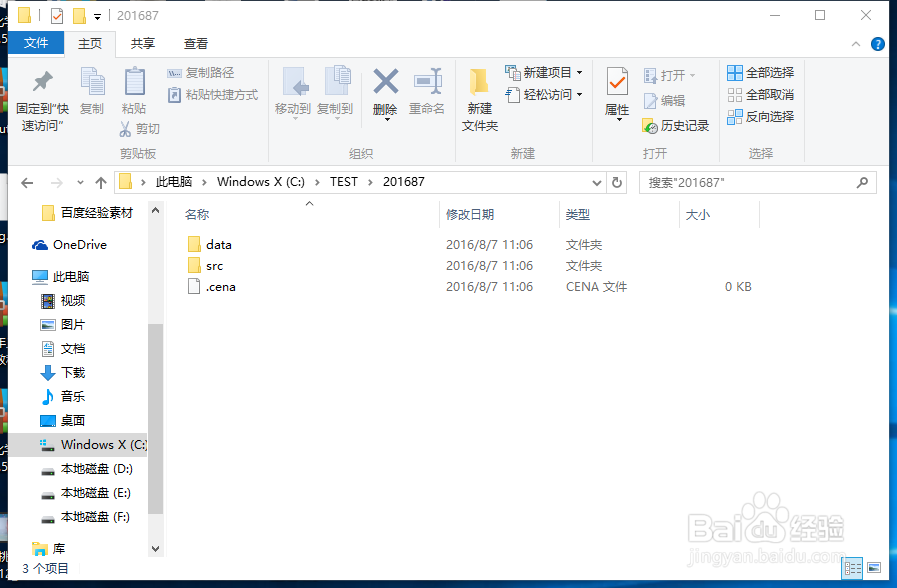
Task: Select Windows X (C:) in the navigation pane
Action: [78, 445]
